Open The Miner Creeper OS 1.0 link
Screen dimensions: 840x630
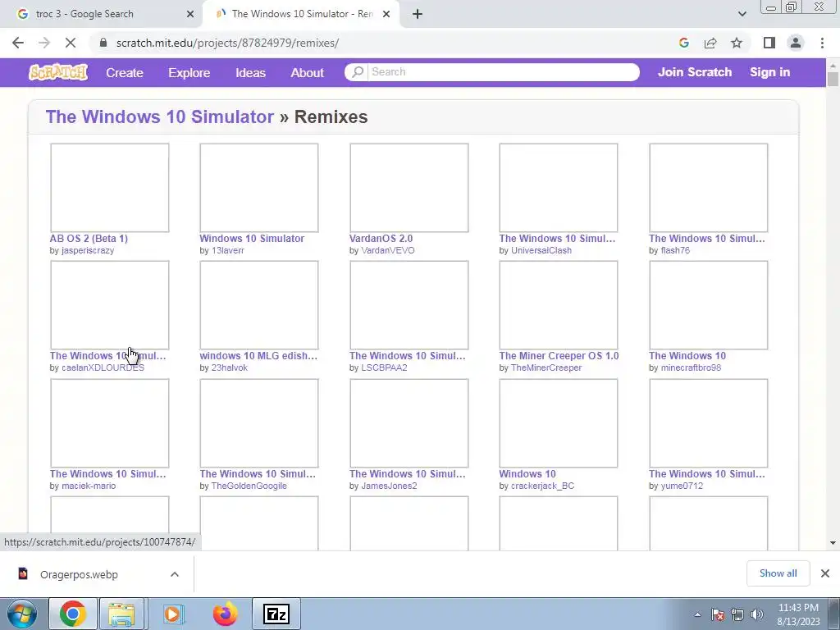click(x=559, y=356)
